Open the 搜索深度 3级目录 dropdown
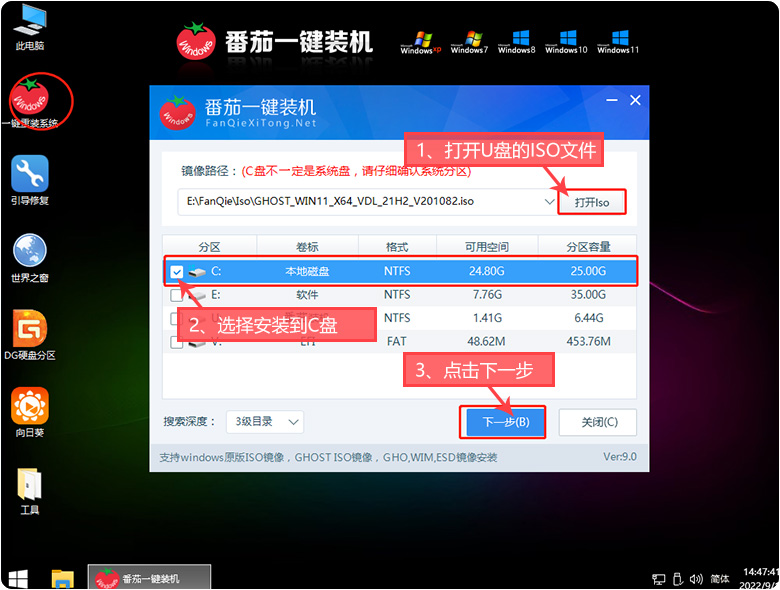Screen dimensions: 780x590 click(x=265, y=422)
